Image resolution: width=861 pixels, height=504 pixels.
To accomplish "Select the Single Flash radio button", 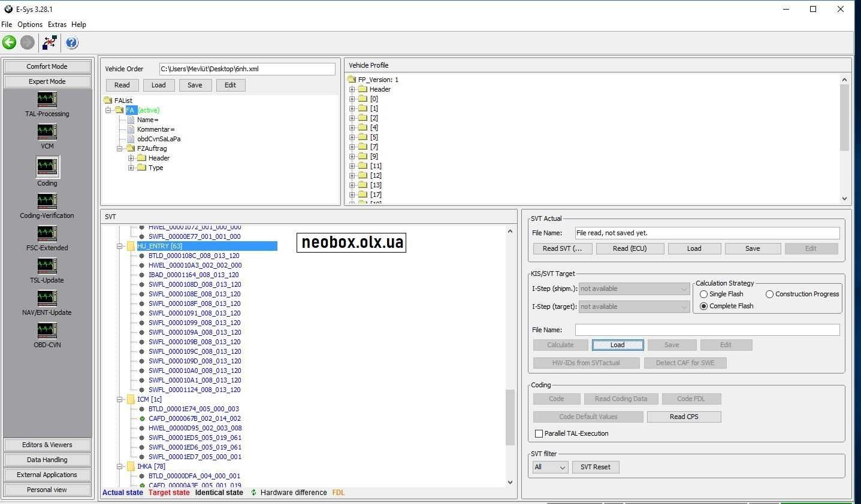I will [x=703, y=294].
